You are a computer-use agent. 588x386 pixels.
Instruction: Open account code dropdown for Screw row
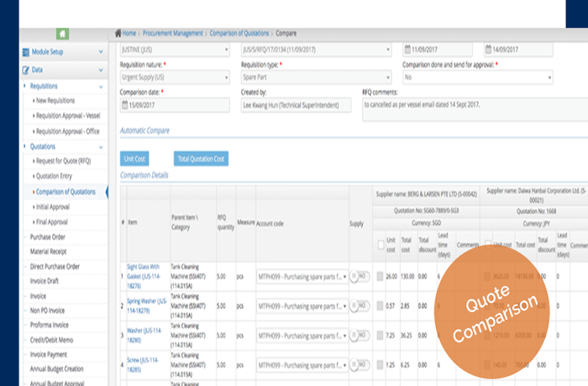pyautogui.click(x=302, y=365)
